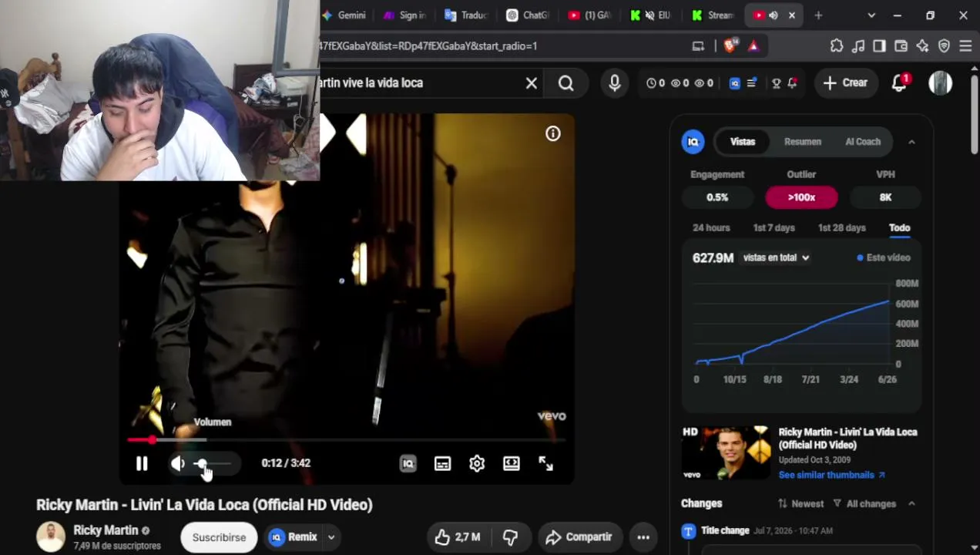Open the AI Coach tab
The width and height of the screenshot is (980, 555).
[863, 142]
